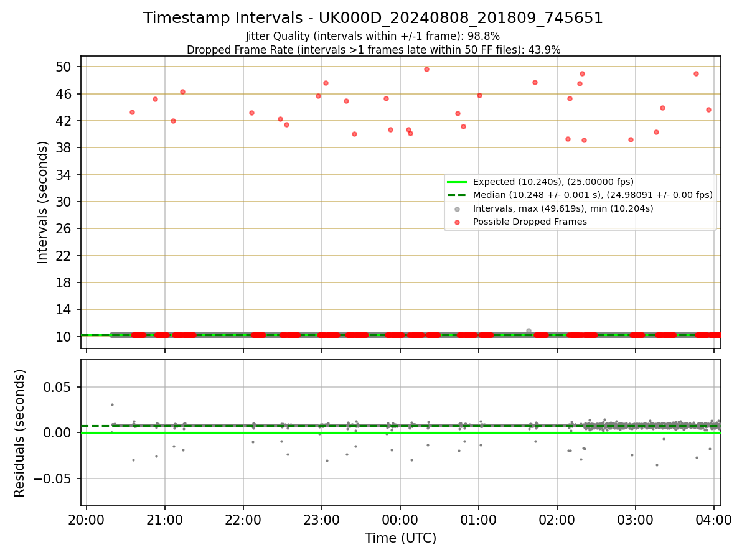Click the highest red dropped-frame point near 49.6 seconds
Viewport: 747px width, 560px height.
426,69
